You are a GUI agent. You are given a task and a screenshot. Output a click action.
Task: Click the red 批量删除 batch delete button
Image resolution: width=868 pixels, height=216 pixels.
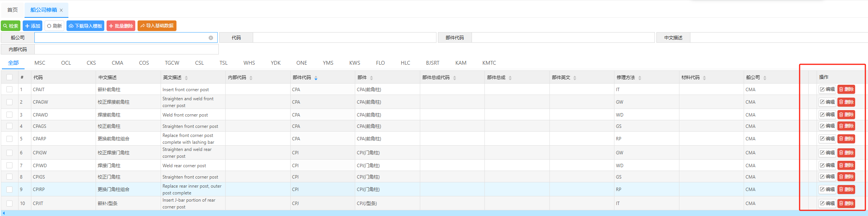click(121, 26)
